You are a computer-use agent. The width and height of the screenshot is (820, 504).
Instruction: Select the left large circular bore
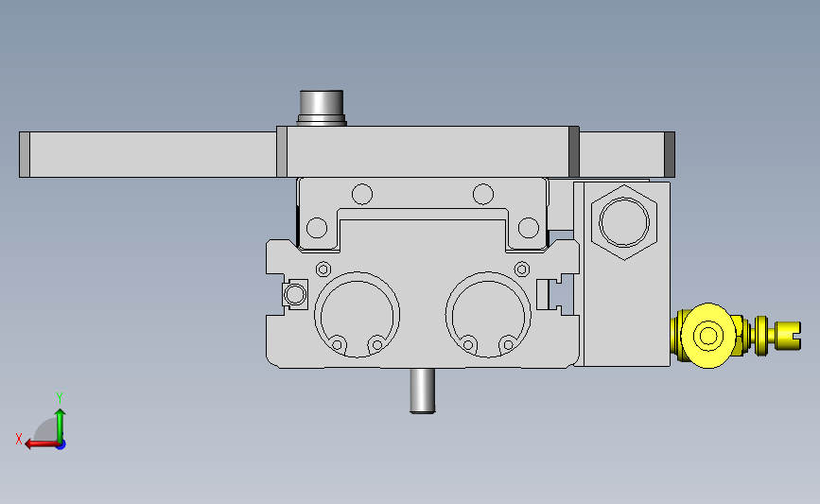pyautogui.click(x=358, y=315)
